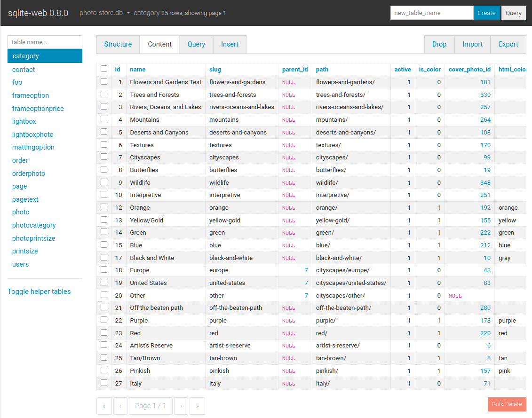Screen dimensions: 532x418
Task: Click the Page 1 / 1 indicator
Action: 151,406
